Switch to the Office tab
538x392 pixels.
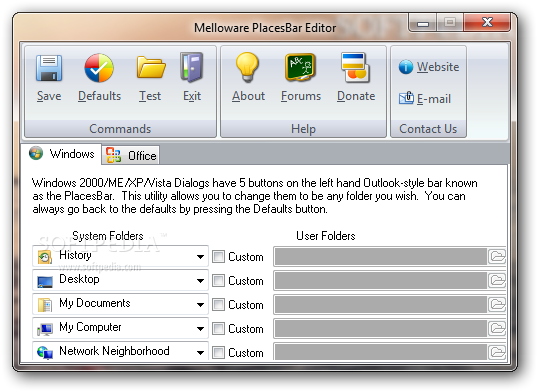pyautogui.click(x=131, y=155)
